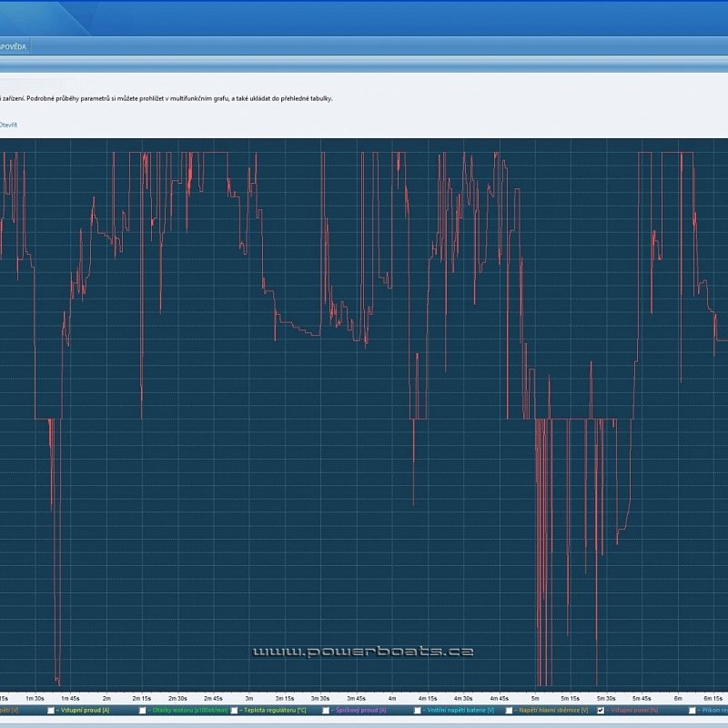Toggle the Špičkový proud [A] checkbox
The height and width of the screenshot is (728, 728).
click(326, 710)
